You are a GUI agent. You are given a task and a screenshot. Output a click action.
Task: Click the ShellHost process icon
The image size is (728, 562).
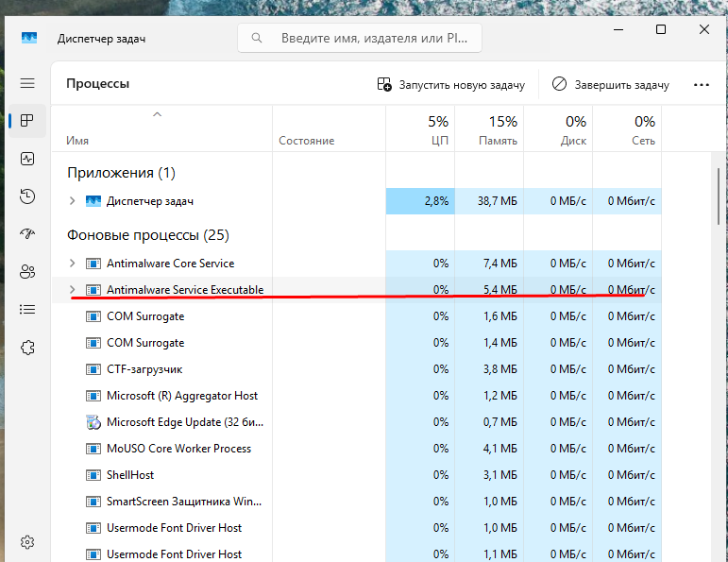click(x=93, y=476)
